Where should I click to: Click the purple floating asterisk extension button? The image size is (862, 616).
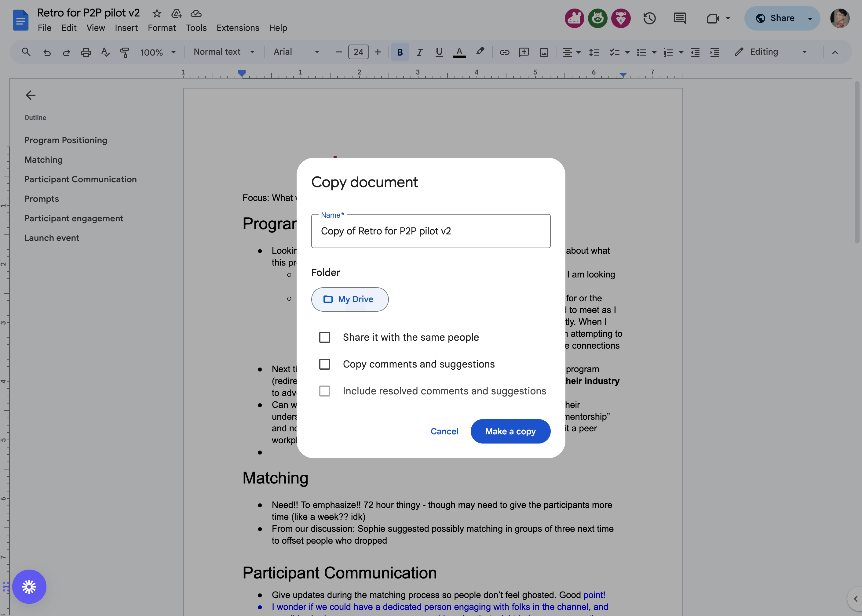point(29,586)
